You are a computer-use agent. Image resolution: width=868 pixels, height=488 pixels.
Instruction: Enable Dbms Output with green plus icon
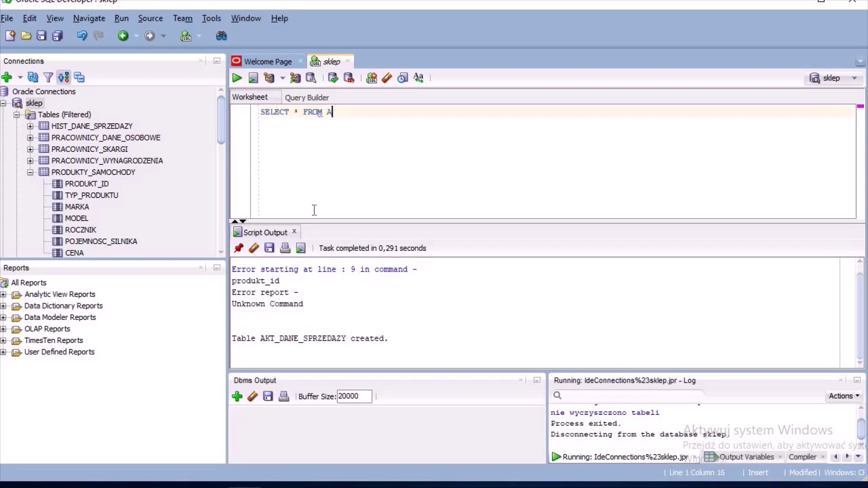coord(237,396)
